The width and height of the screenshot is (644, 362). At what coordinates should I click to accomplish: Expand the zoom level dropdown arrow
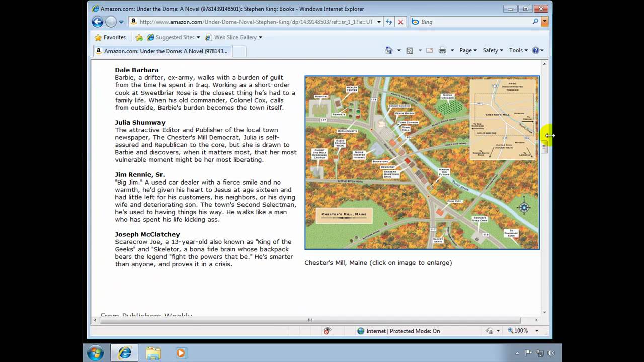click(x=537, y=331)
